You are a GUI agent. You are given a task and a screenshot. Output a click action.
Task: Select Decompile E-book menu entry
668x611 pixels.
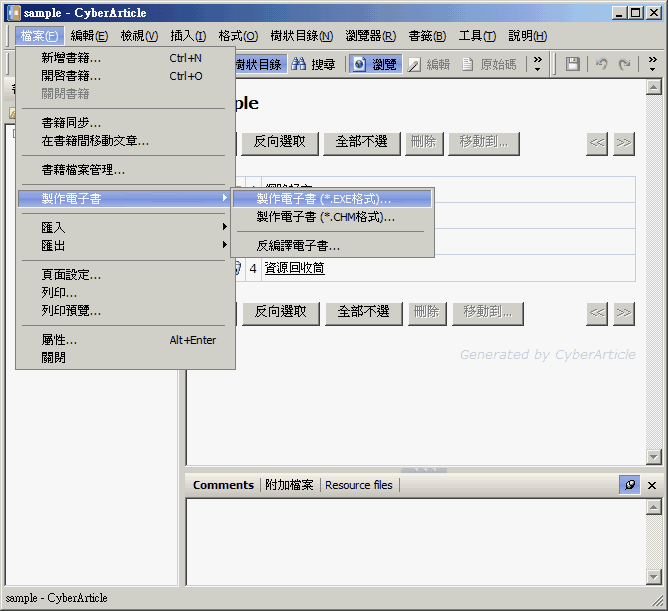pyautogui.click(x=298, y=245)
